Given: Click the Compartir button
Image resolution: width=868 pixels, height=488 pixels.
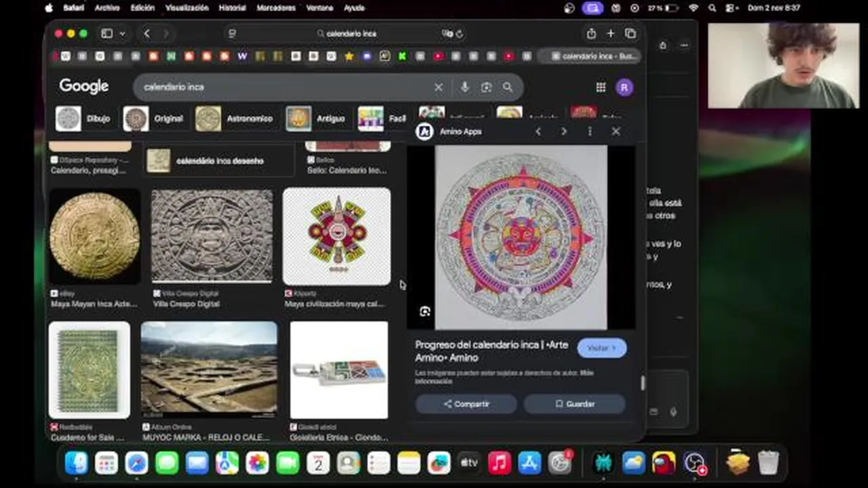Looking at the screenshot, I should click(x=466, y=403).
